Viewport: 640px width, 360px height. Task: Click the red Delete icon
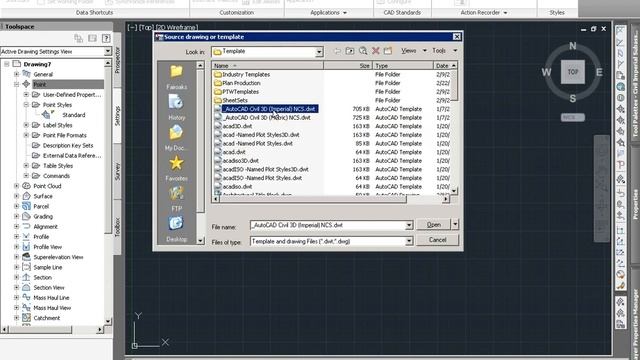(376, 51)
